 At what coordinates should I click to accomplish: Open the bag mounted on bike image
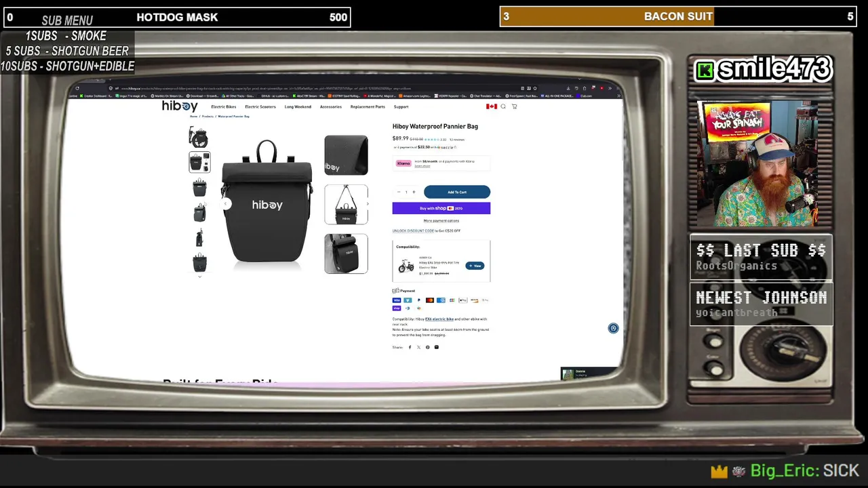tap(346, 253)
